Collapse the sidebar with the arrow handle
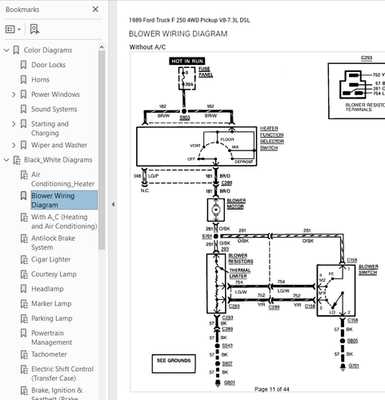The image size is (385, 400). coord(113,204)
